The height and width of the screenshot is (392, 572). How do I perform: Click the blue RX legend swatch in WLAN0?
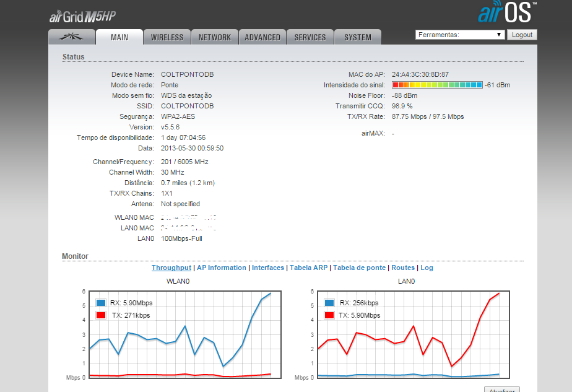[102, 303]
